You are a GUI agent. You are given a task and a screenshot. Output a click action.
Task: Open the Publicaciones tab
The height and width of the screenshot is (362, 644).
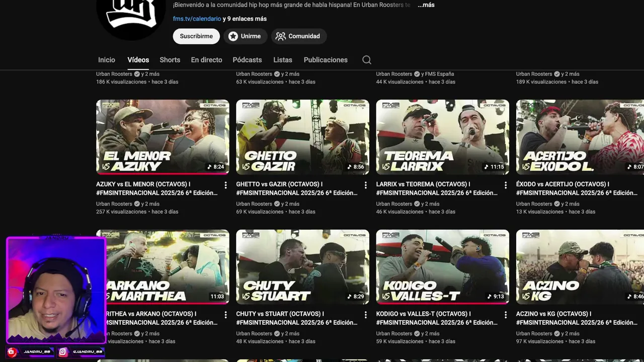(326, 60)
